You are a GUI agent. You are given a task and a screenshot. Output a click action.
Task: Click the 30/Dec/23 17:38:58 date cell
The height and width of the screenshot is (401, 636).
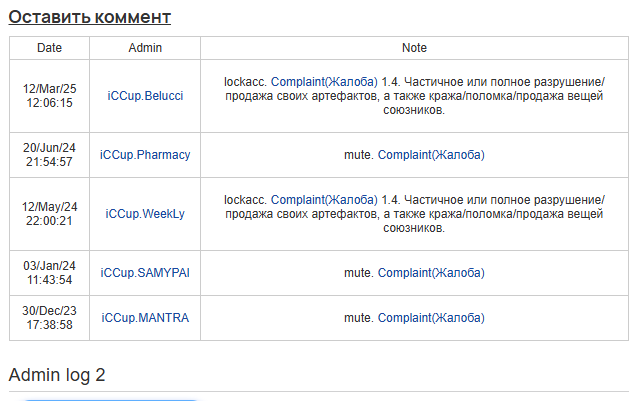[49, 318]
